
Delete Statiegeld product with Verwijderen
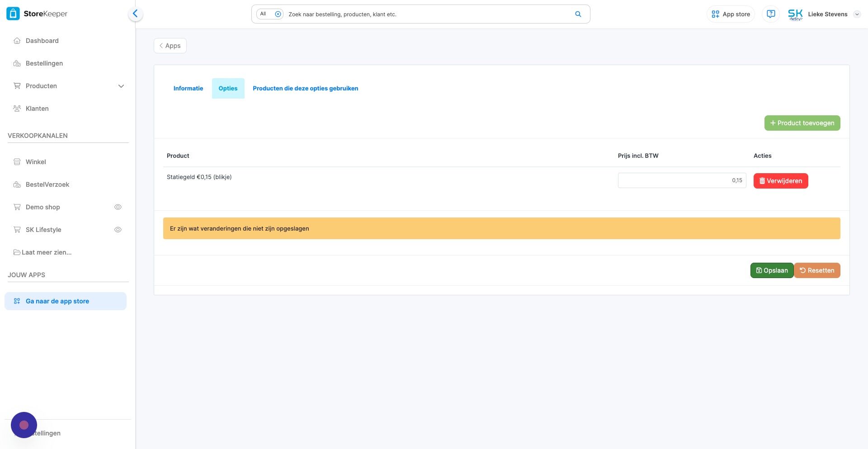pos(781,181)
